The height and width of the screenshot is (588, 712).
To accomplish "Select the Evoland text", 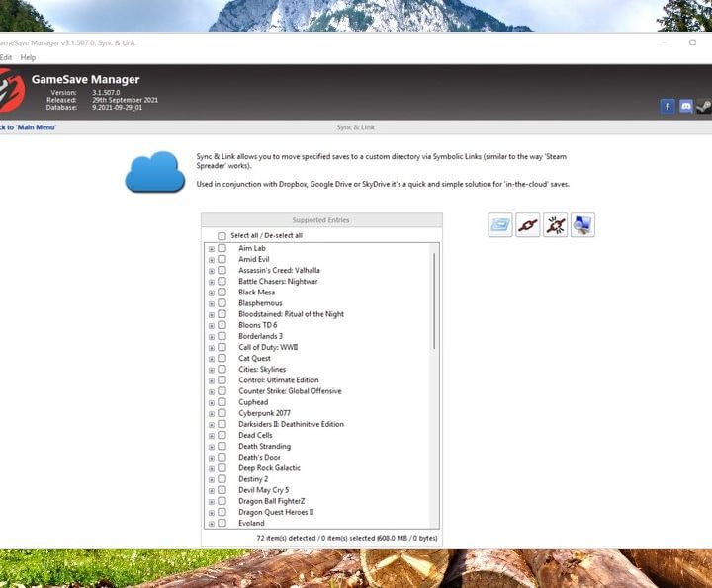I will pos(251,523).
